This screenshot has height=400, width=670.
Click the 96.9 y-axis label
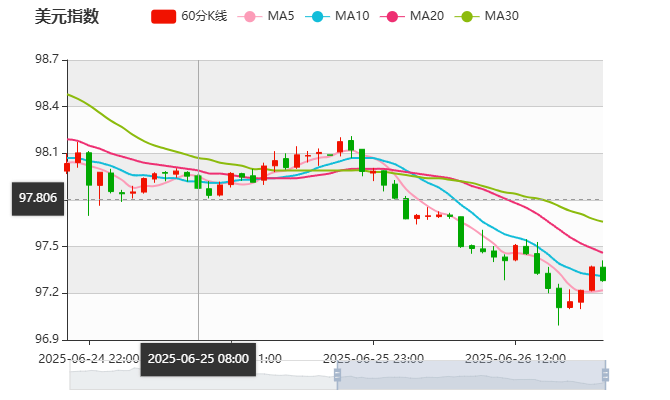pyautogui.click(x=47, y=340)
